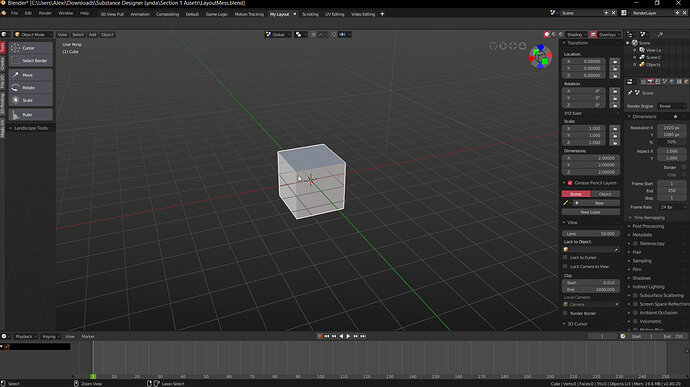
Task: Select the Cursor tool
Action: coord(30,48)
